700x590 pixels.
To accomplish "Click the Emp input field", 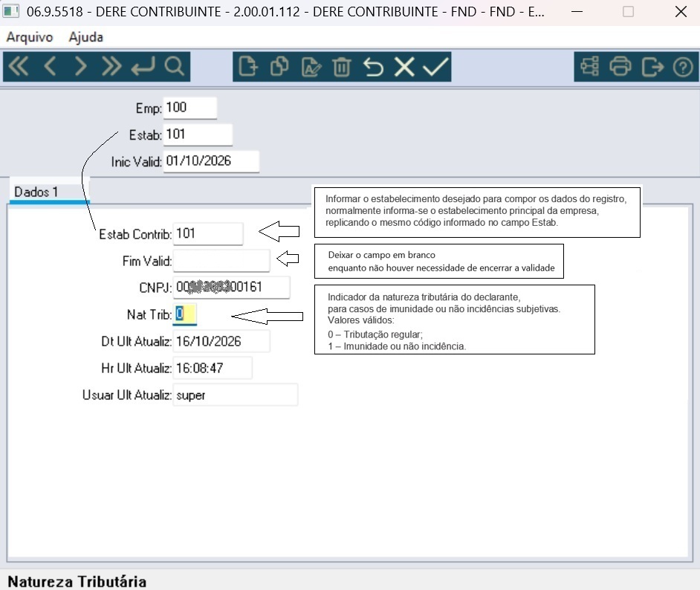I will [x=189, y=108].
